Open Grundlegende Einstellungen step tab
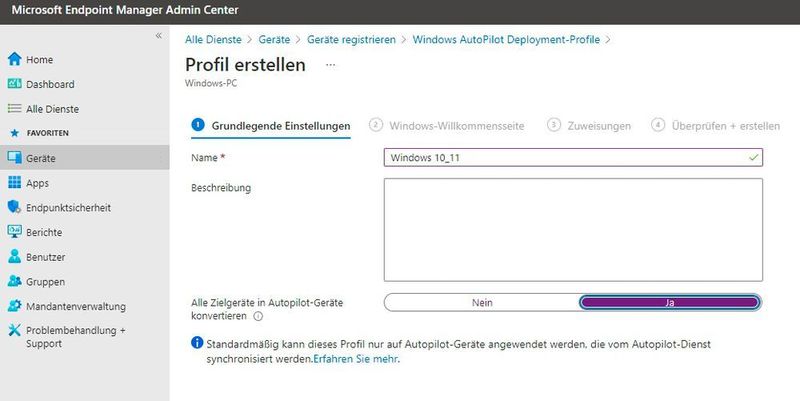The width and height of the screenshot is (800, 401). 271,126
